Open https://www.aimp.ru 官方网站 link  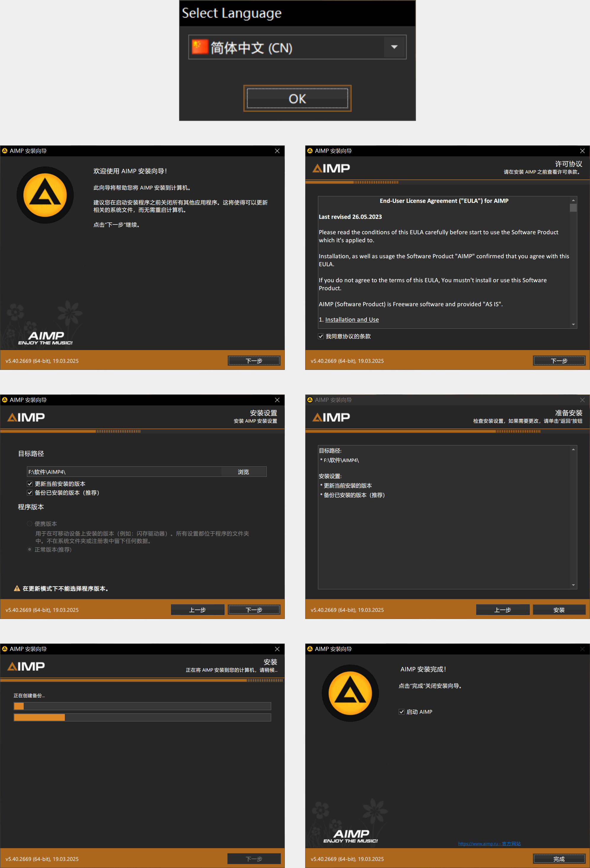(x=489, y=843)
